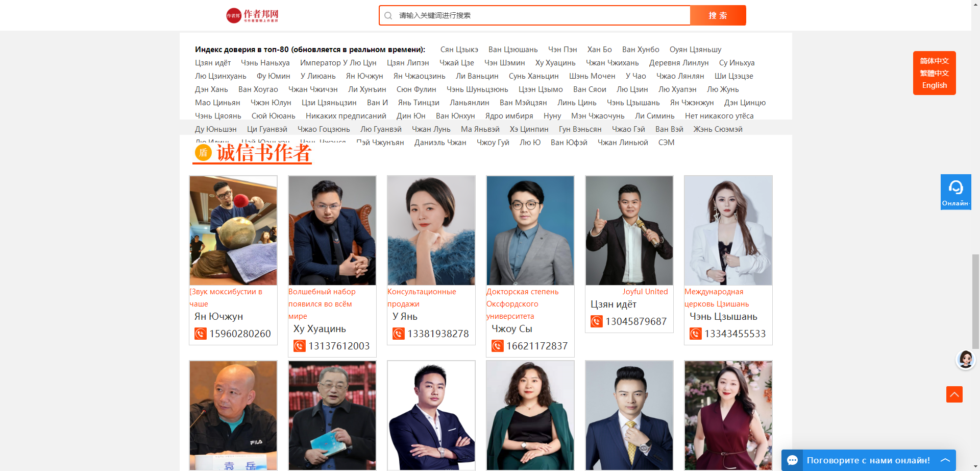Viewport: 980px width, 471px height.
Task: Open the Даниэль Чжан link
Action: (440, 143)
